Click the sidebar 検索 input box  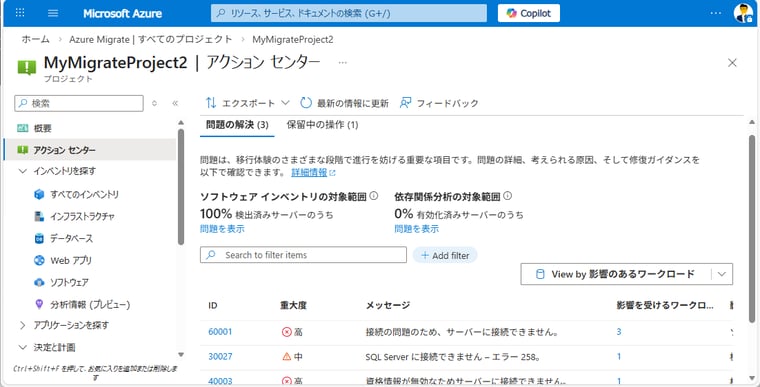(x=79, y=103)
